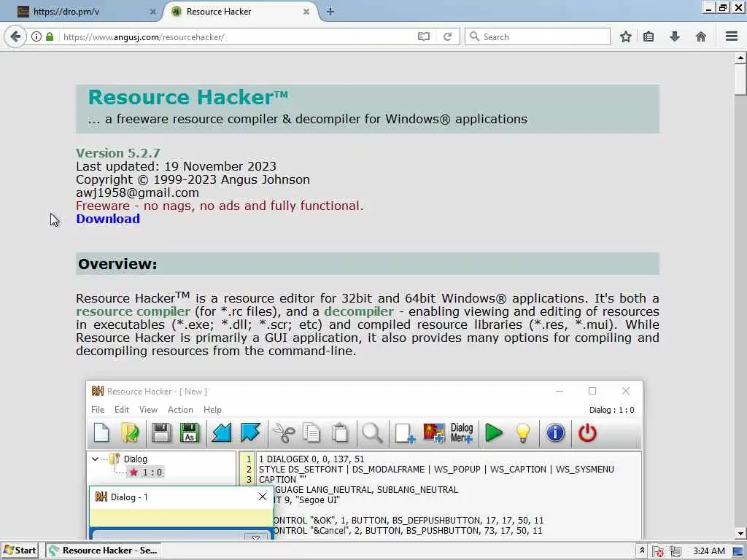The width and height of the screenshot is (747, 560).
Task: Click the vertical scrollbar up arrow
Action: click(740, 58)
